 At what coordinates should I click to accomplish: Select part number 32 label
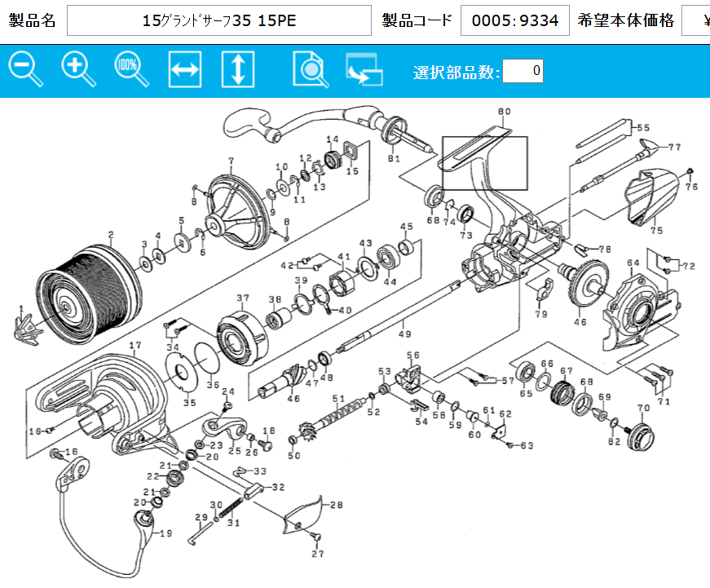(278, 487)
